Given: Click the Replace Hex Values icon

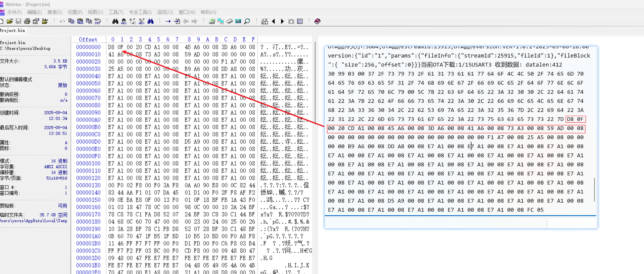Looking at the screenshot, I should pos(142,21).
